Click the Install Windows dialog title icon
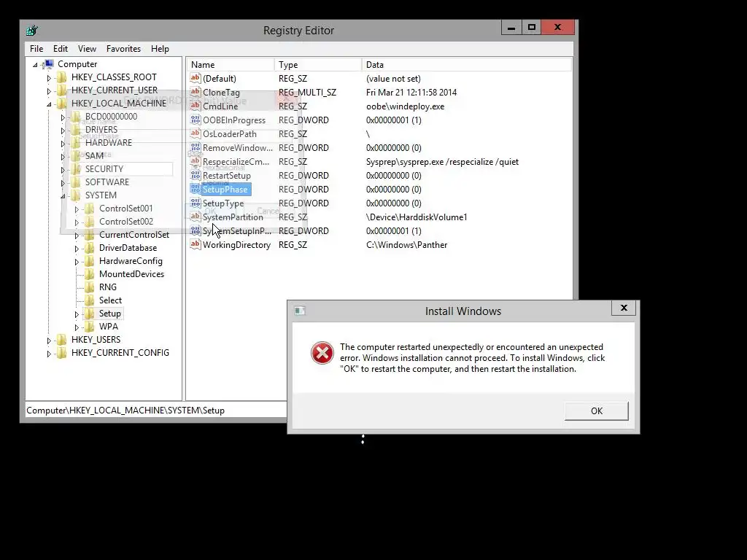 pyautogui.click(x=300, y=311)
